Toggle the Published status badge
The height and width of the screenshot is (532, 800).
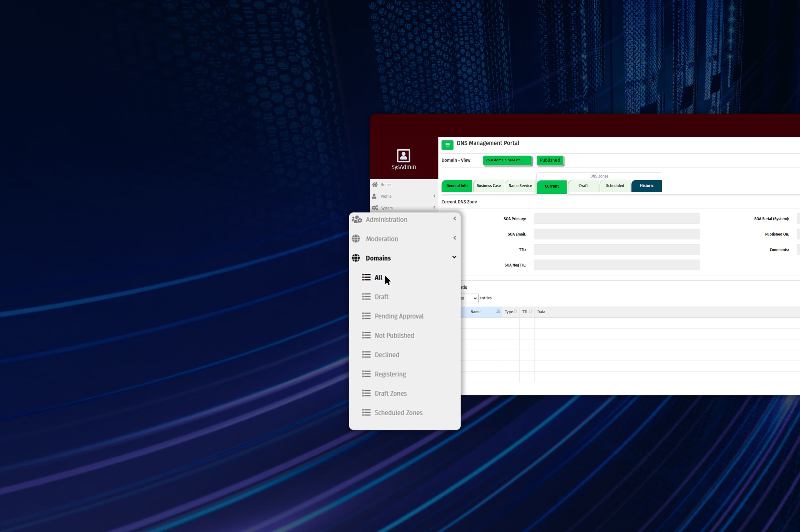[550, 160]
